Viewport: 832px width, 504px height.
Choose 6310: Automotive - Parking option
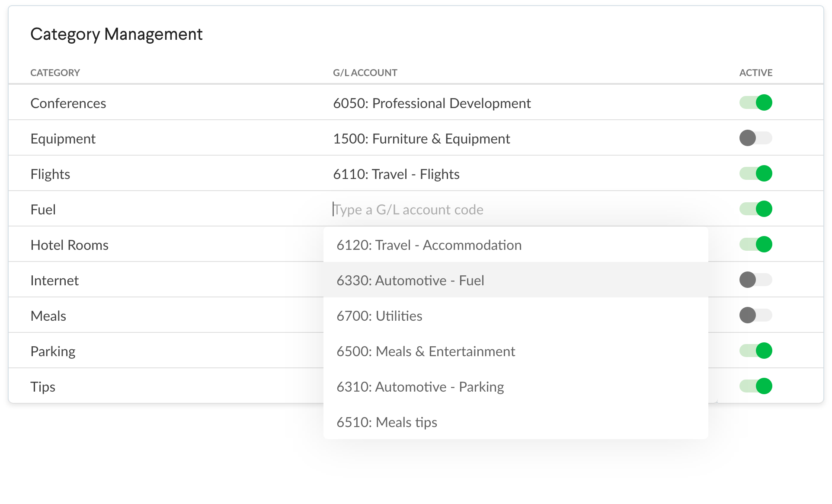(420, 387)
